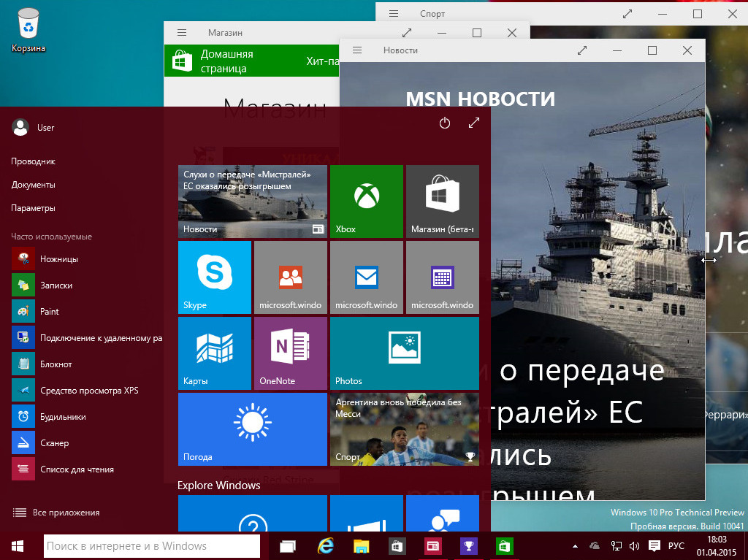Click the OneDrive cloud tray icon

pos(595,545)
